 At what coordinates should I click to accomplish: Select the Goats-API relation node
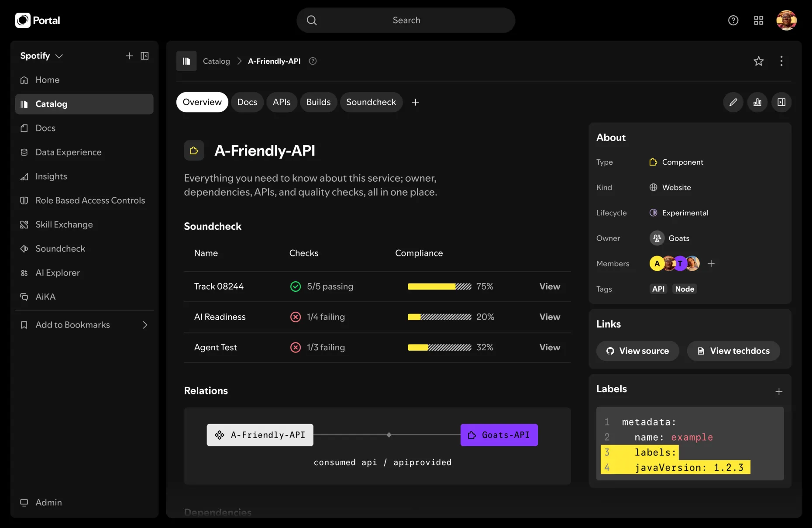click(x=499, y=435)
